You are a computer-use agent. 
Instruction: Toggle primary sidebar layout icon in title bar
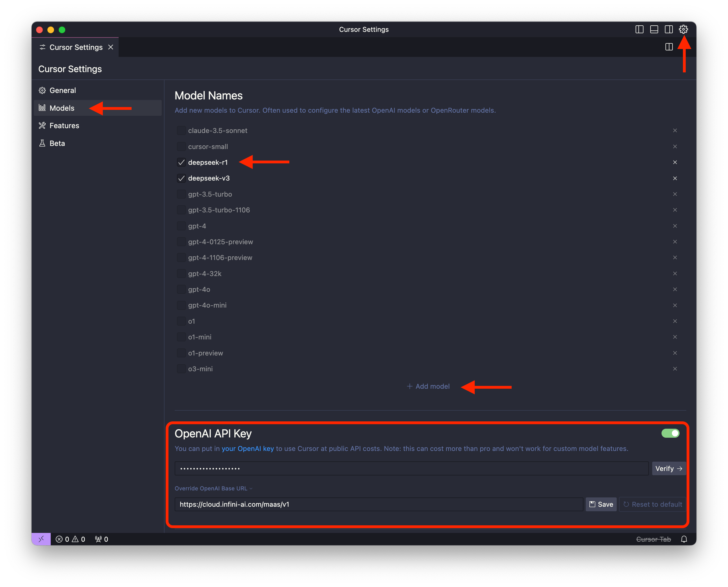pos(639,29)
